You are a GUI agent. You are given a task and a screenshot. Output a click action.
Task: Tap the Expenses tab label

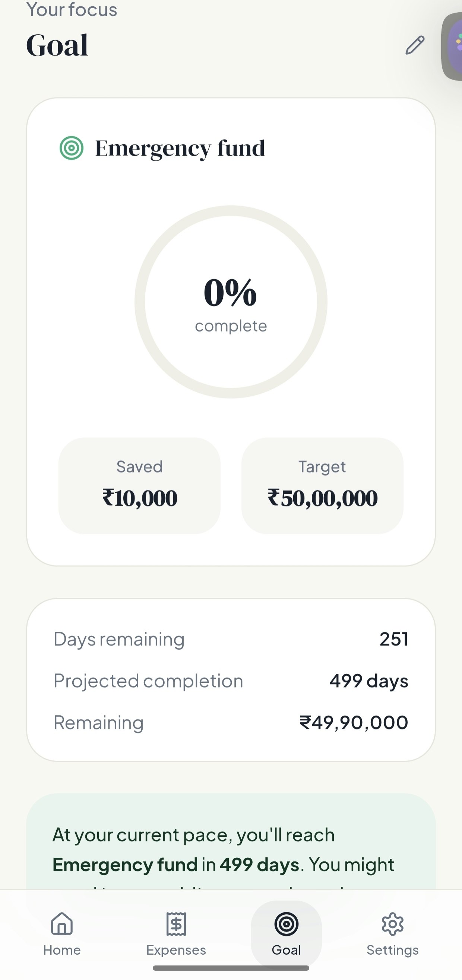(x=176, y=950)
